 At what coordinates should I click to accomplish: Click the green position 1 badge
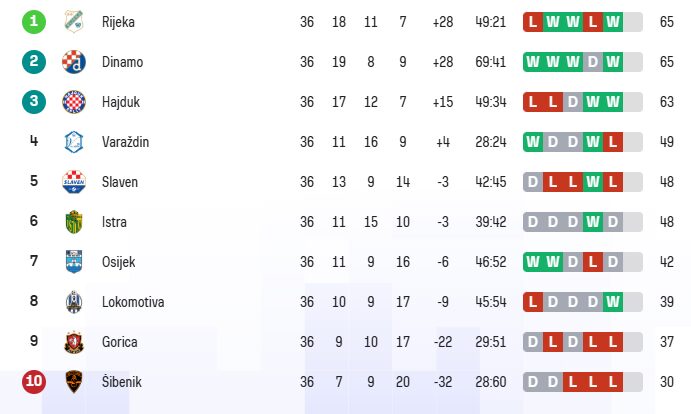tap(34, 22)
